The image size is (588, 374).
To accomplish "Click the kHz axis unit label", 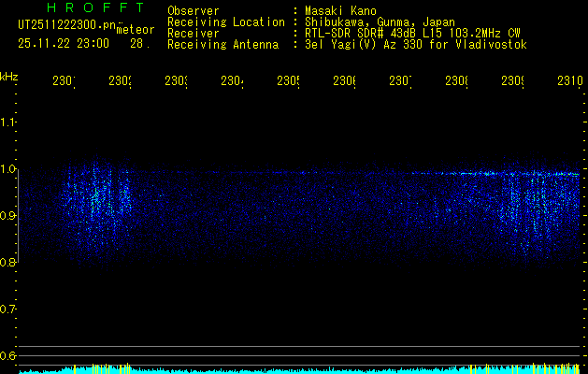I will [x=9, y=77].
